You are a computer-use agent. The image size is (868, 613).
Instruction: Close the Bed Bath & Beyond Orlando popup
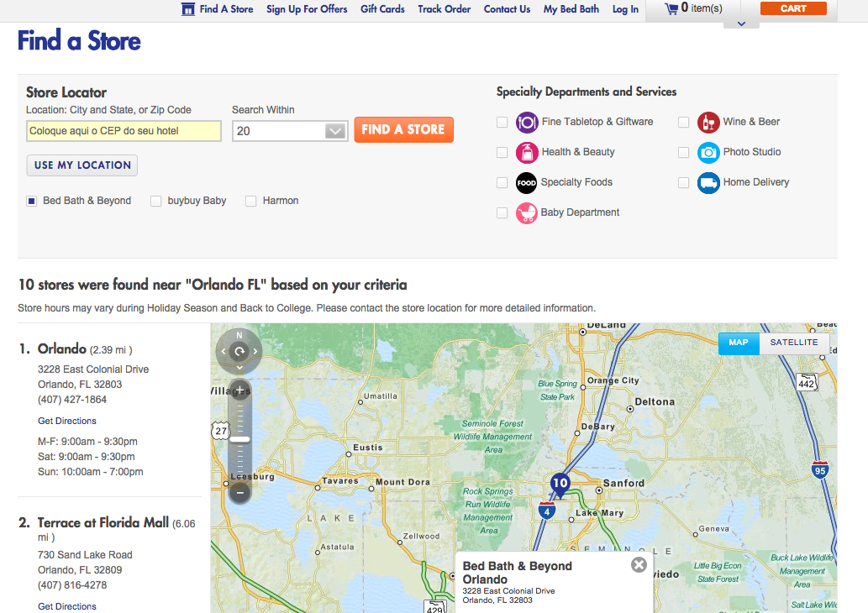(x=639, y=565)
